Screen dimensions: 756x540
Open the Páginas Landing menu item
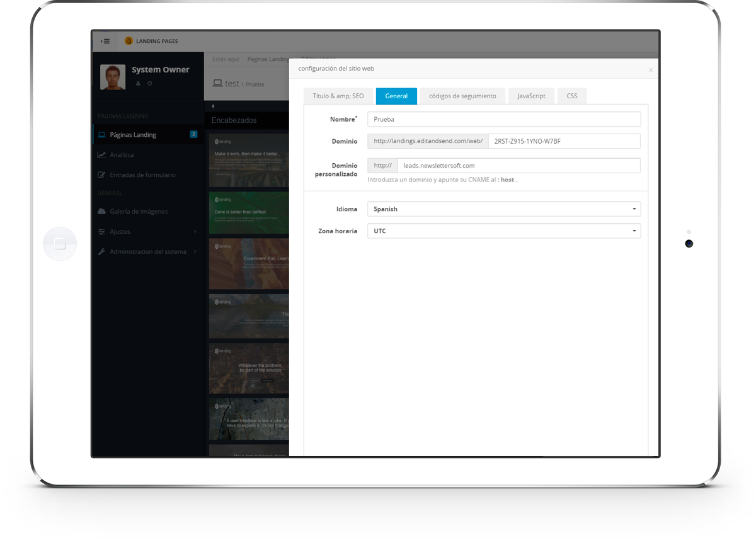pyautogui.click(x=147, y=135)
